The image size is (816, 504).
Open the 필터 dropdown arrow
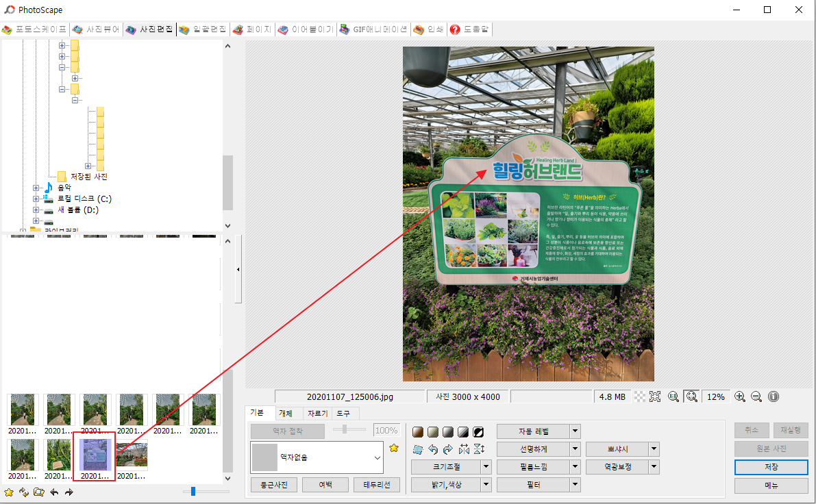[x=575, y=485]
